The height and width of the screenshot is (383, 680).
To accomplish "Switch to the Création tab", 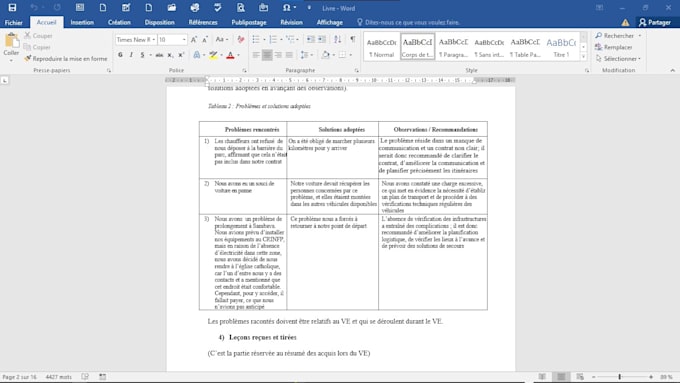I will [119, 23].
